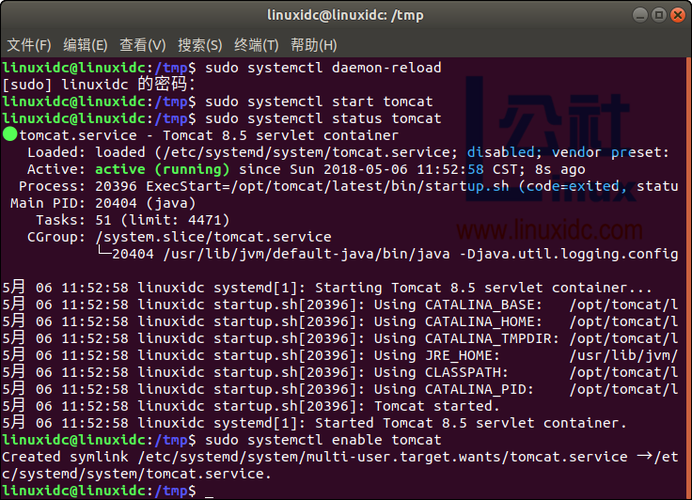Minimize the terminal window
The image size is (692, 500).
coord(640,15)
